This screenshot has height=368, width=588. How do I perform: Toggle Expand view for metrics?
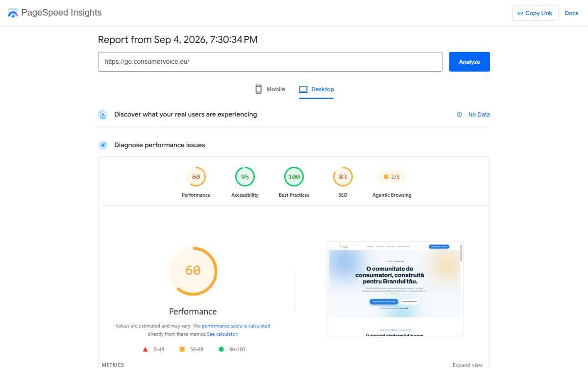(467, 365)
